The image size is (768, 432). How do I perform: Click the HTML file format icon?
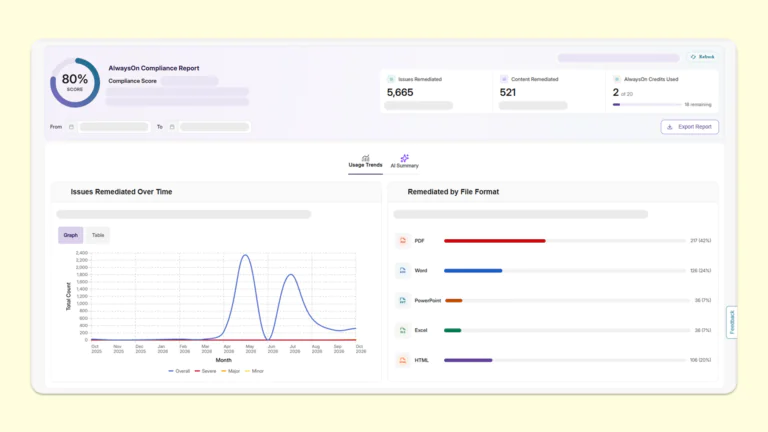click(403, 360)
